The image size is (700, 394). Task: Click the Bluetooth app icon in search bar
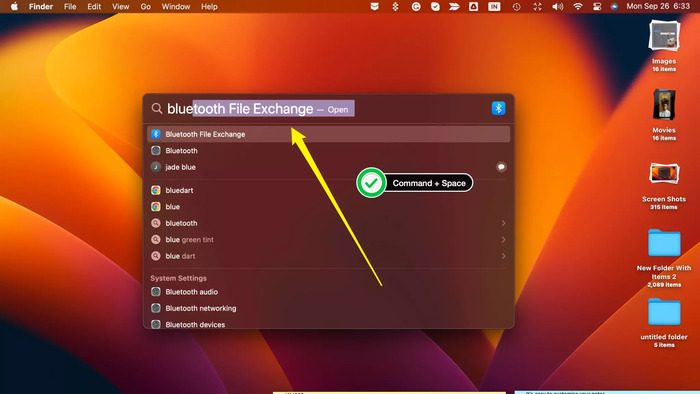coord(498,108)
